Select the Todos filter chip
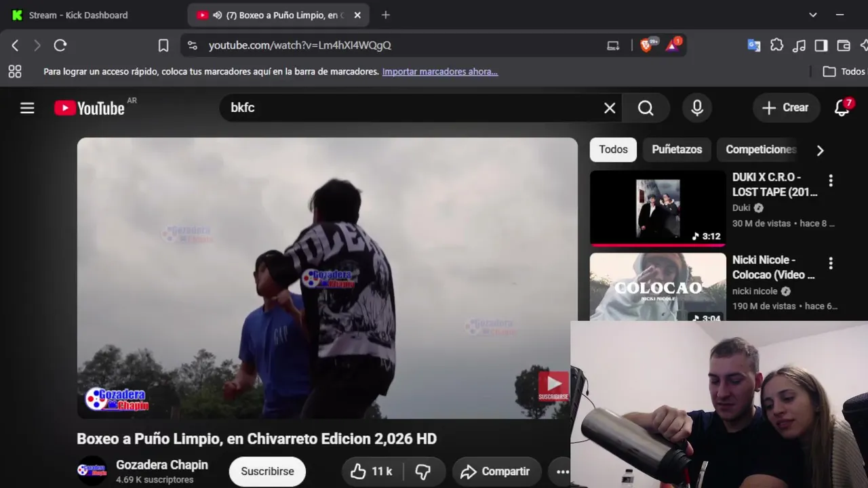Screen dimensions: 868x488 coord(613,149)
